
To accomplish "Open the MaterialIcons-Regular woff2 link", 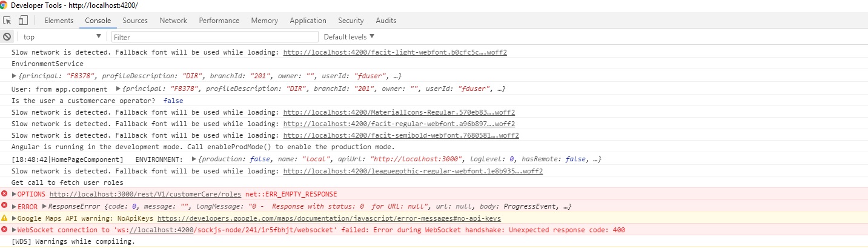I will pyautogui.click(x=399, y=112).
